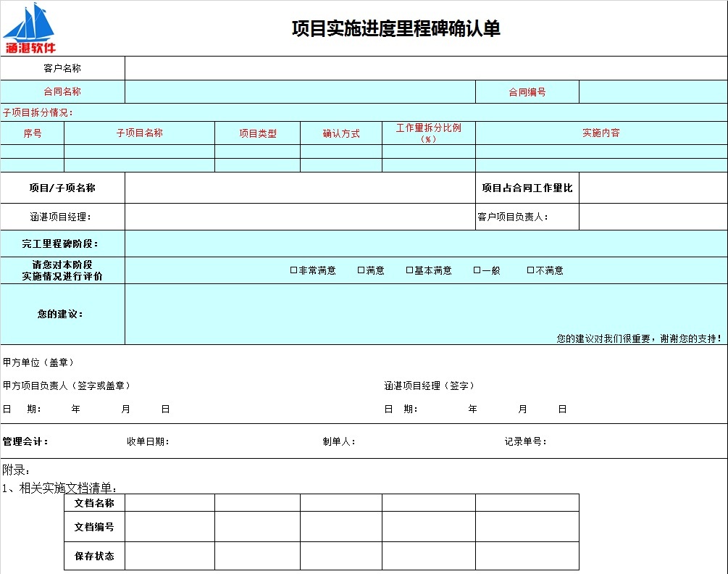
Task: Click the 完工里程碑阶段 entry field
Action: tap(425, 244)
